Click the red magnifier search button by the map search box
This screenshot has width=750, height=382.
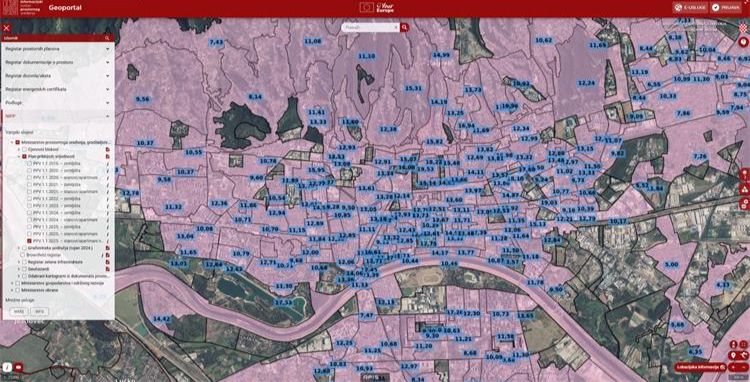point(405,28)
